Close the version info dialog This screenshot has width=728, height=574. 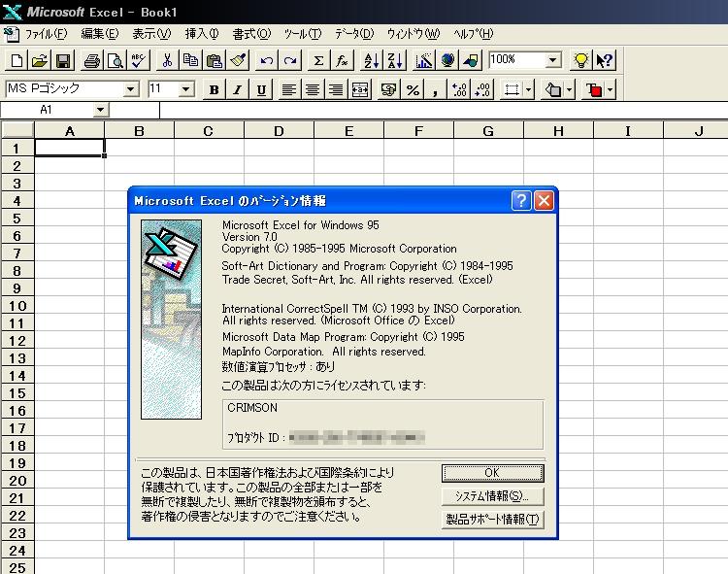click(545, 201)
